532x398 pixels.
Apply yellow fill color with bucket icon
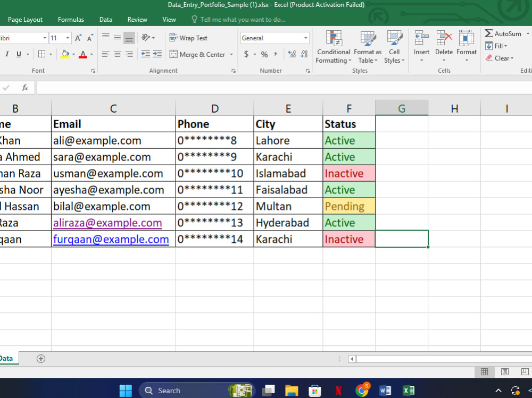65,54
